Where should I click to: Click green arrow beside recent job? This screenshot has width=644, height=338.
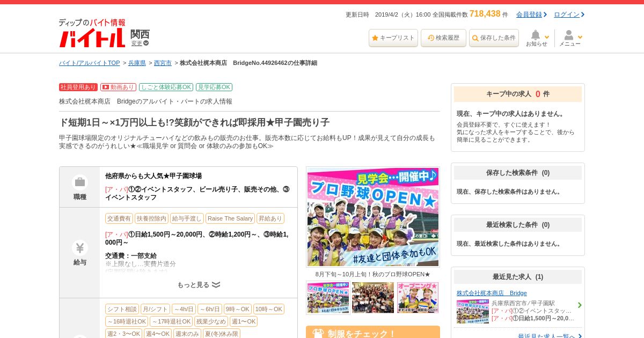(x=580, y=305)
